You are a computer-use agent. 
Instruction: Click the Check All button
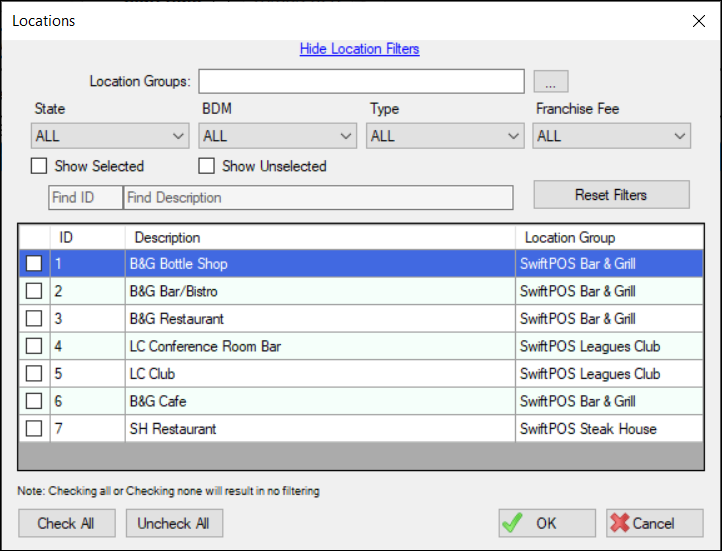point(67,523)
